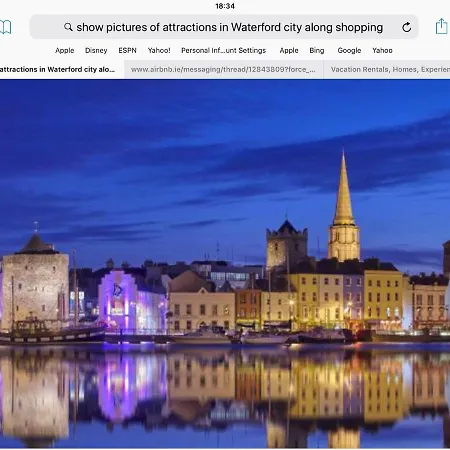Open the first Apple favorite link
Image resolution: width=450 pixels, height=450 pixels.
(x=65, y=50)
